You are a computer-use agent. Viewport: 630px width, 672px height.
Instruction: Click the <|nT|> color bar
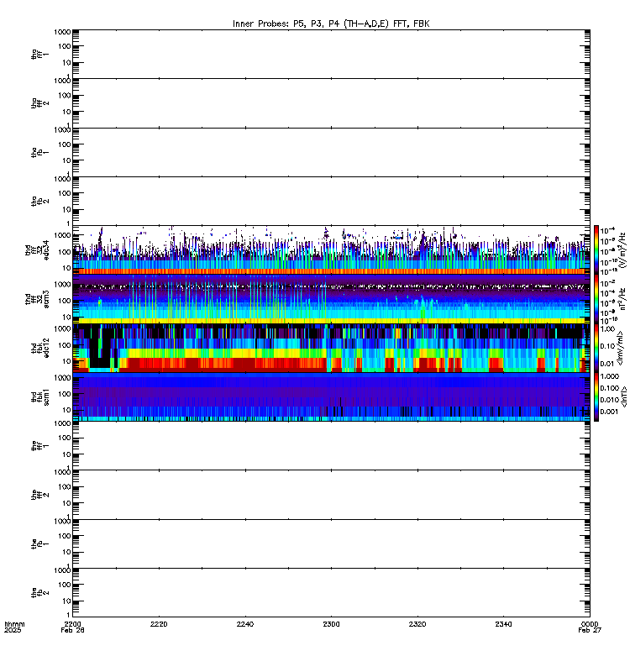coord(596,396)
